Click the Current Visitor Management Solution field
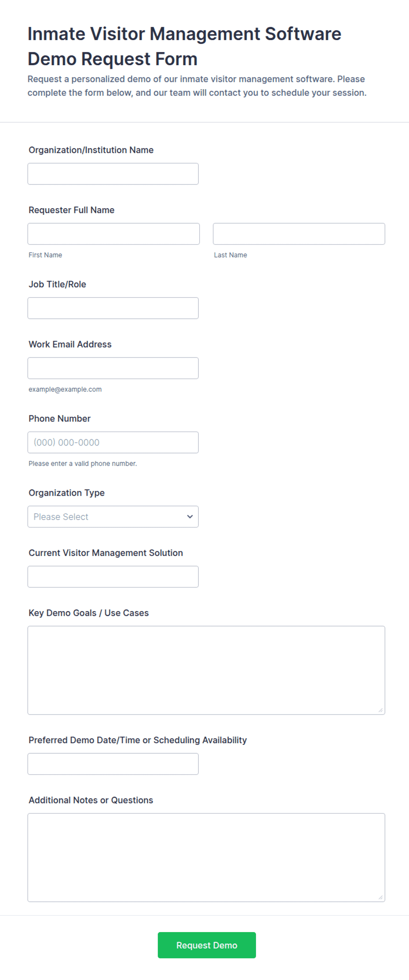 (113, 577)
